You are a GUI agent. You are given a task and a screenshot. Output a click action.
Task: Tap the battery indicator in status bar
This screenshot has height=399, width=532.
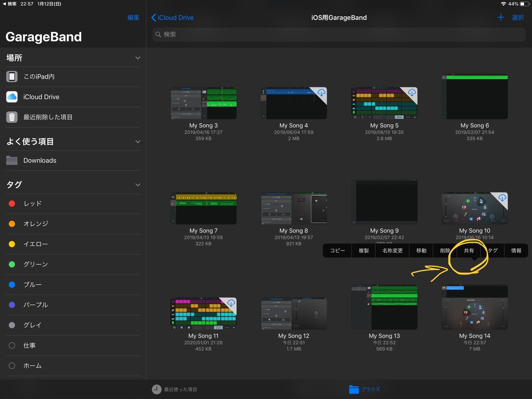click(525, 4)
